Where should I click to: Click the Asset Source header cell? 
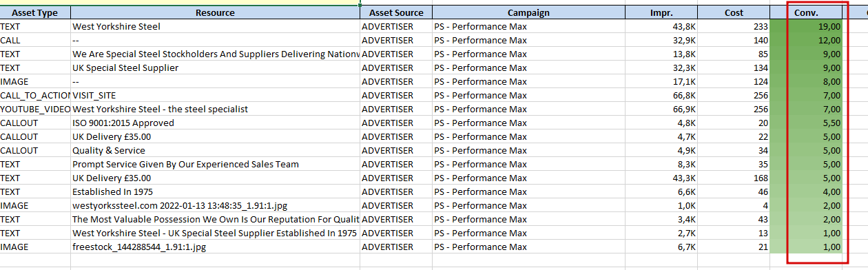396,12
